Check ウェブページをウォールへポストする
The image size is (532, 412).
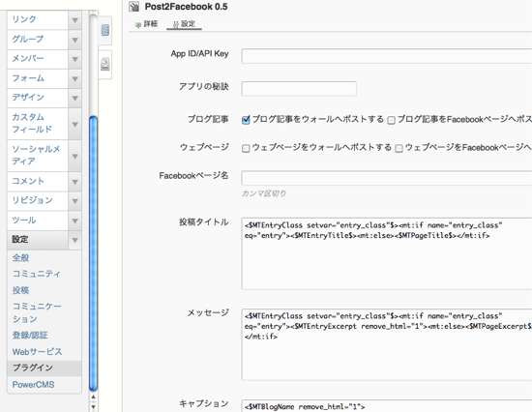click(246, 148)
